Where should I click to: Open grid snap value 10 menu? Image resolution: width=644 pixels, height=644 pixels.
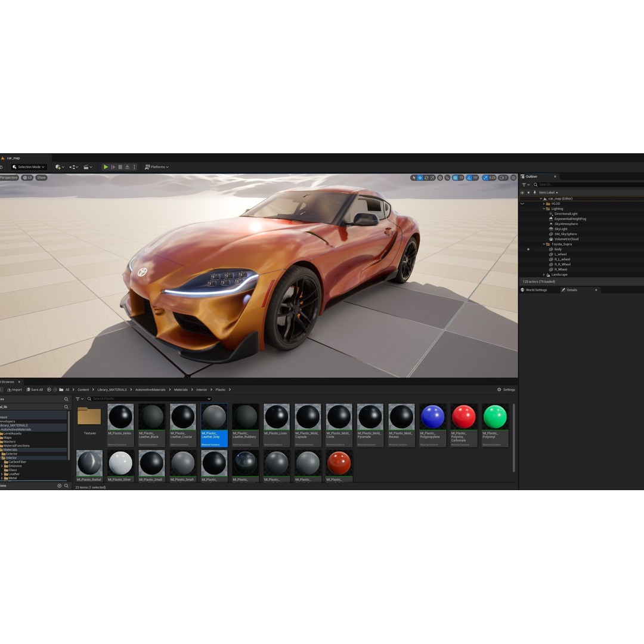pos(461,178)
